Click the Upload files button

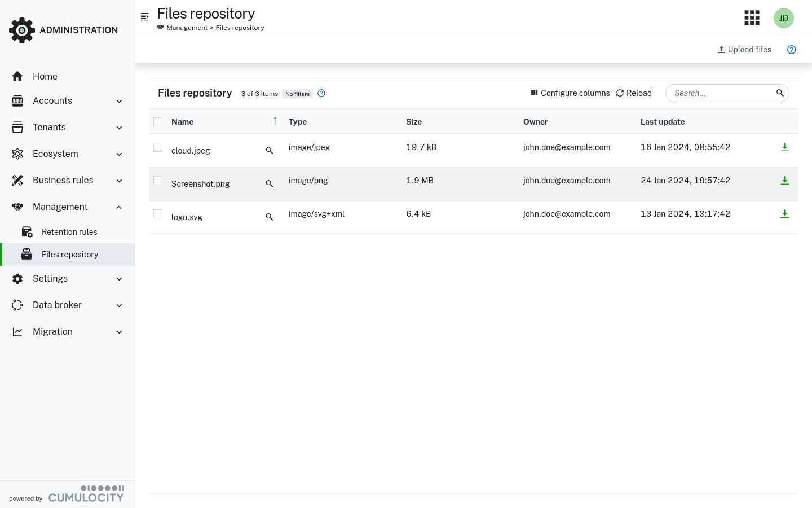tap(744, 50)
